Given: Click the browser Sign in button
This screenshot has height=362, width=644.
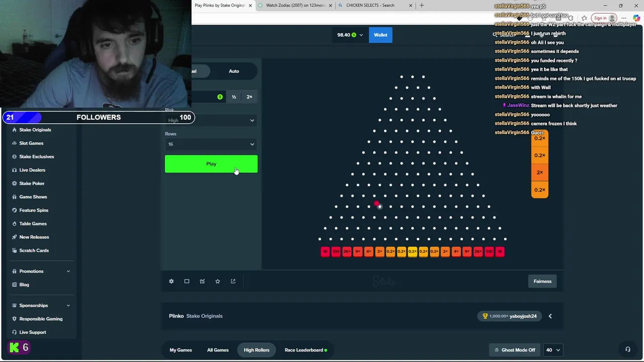Looking at the screenshot, I should pyautogui.click(x=603, y=18).
